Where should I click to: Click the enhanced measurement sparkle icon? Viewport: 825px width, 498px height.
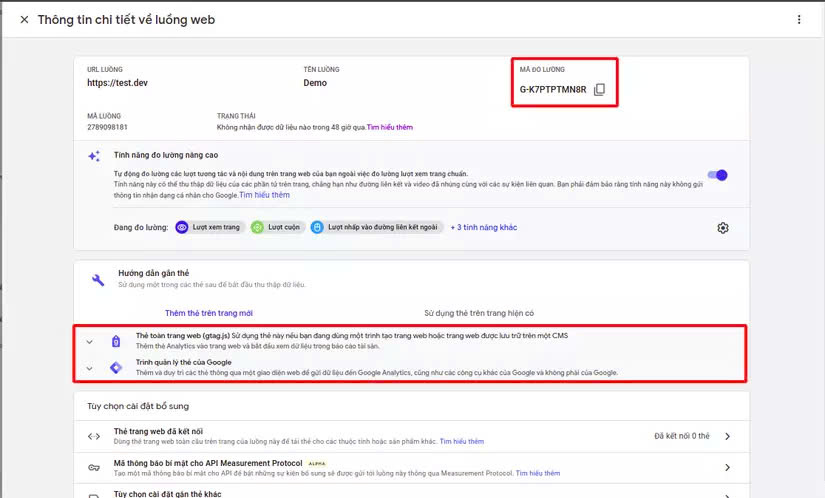(94, 156)
